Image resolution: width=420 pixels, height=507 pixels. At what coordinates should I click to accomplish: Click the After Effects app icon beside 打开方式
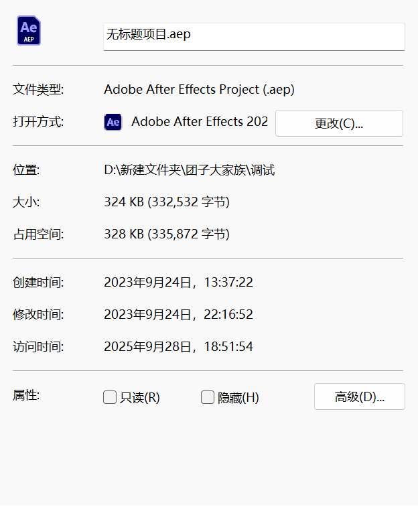pyautogui.click(x=113, y=122)
